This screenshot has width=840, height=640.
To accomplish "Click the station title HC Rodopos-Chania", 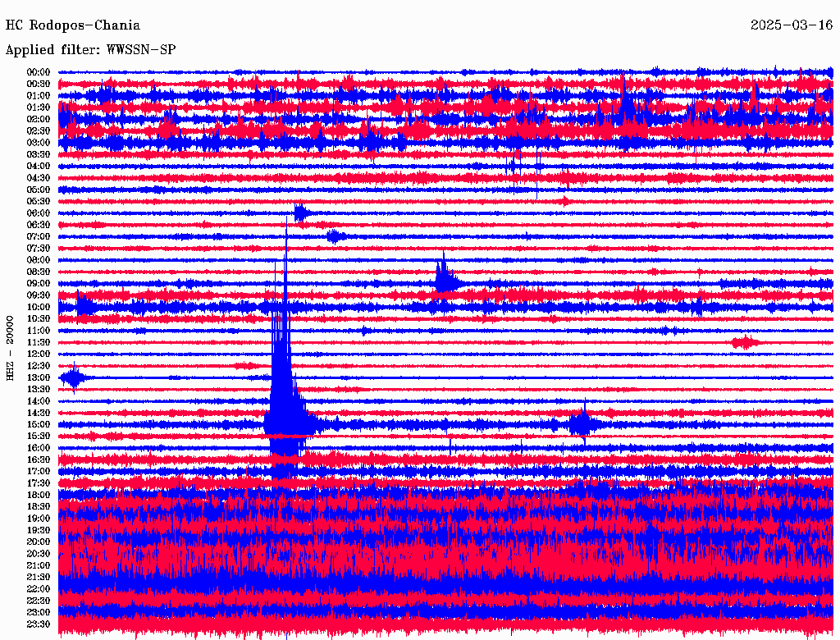I will click(73, 25).
